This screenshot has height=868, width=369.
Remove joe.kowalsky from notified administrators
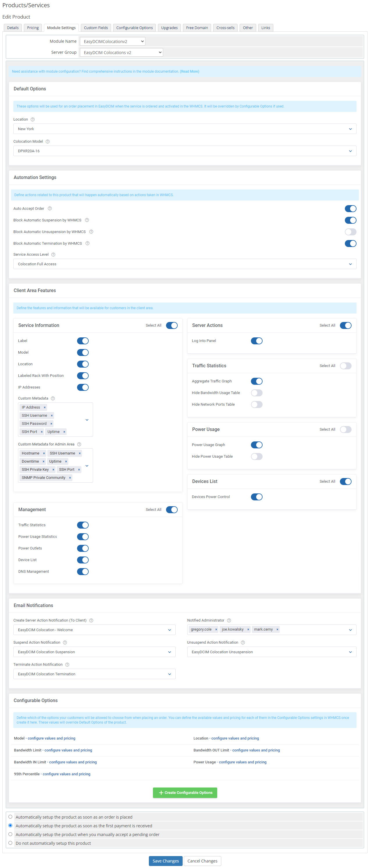click(248, 629)
